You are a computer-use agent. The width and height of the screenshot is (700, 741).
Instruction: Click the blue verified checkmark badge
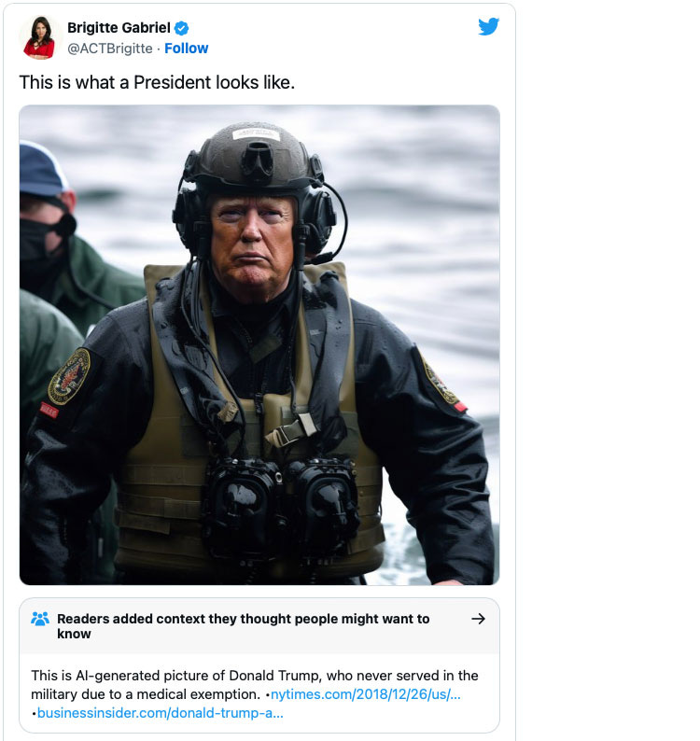point(181,28)
